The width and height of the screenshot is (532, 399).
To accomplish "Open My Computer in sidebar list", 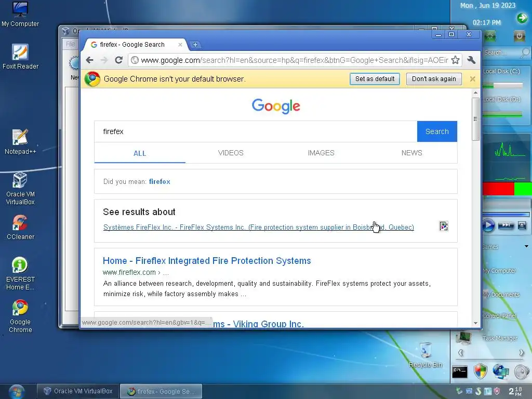I will tap(499, 271).
